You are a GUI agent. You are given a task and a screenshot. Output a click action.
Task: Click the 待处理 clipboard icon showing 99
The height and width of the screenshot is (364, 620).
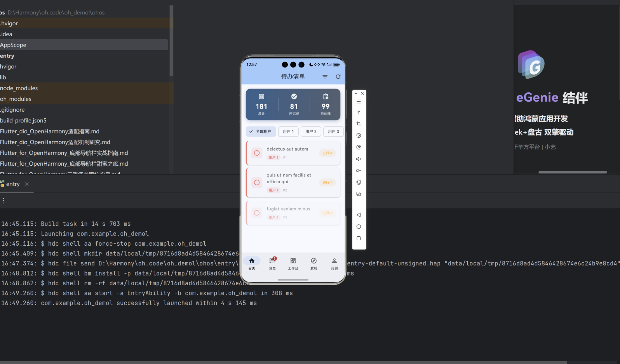(x=326, y=96)
